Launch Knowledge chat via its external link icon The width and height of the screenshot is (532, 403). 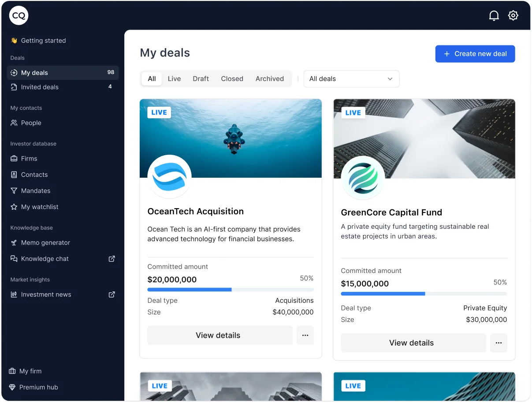[112, 259]
